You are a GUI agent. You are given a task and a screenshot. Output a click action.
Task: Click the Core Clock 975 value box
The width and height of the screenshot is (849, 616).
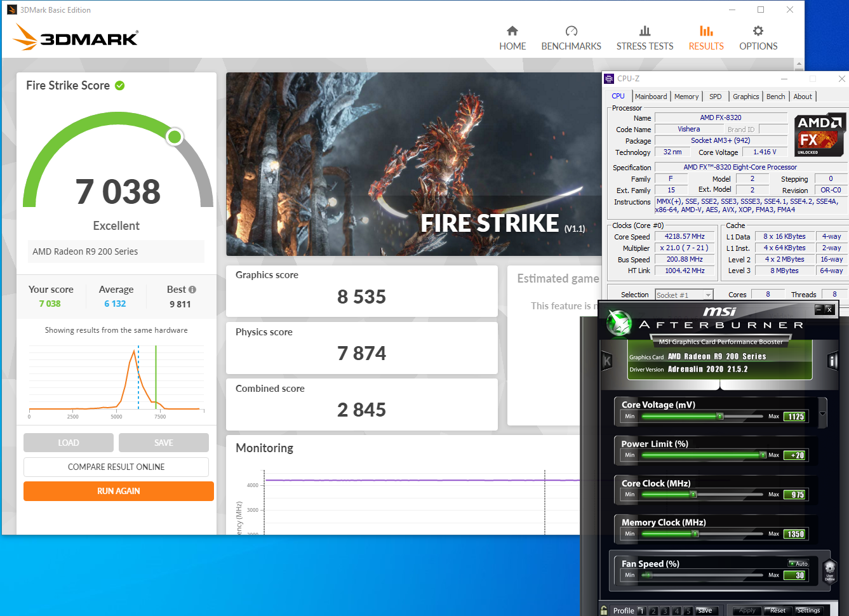tap(796, 495)
